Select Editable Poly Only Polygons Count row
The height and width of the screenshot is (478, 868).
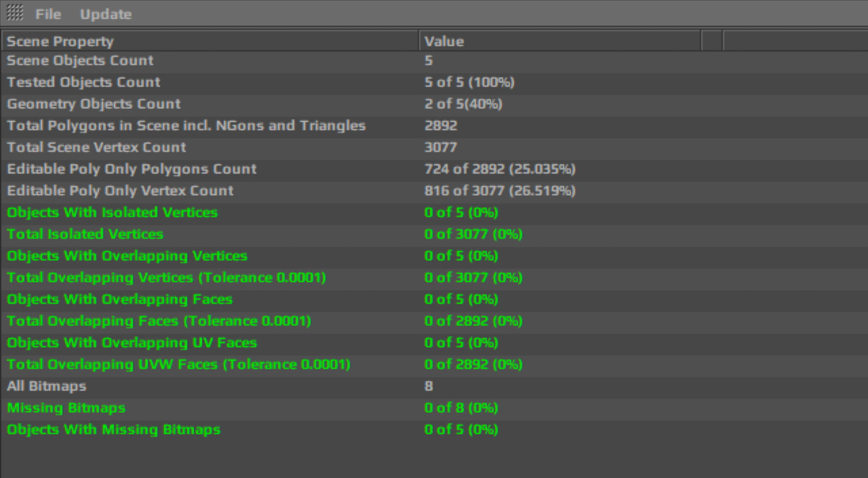(434, 169)
